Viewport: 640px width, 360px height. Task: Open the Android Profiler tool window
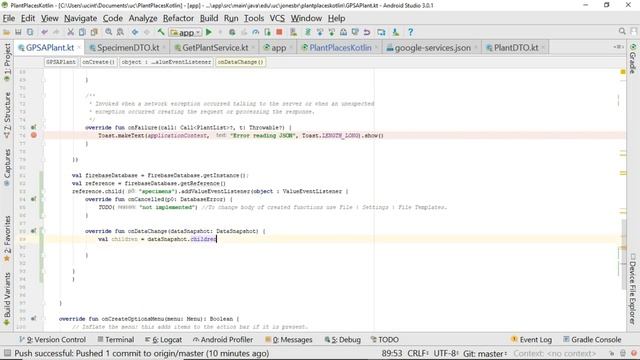[223, 340]
